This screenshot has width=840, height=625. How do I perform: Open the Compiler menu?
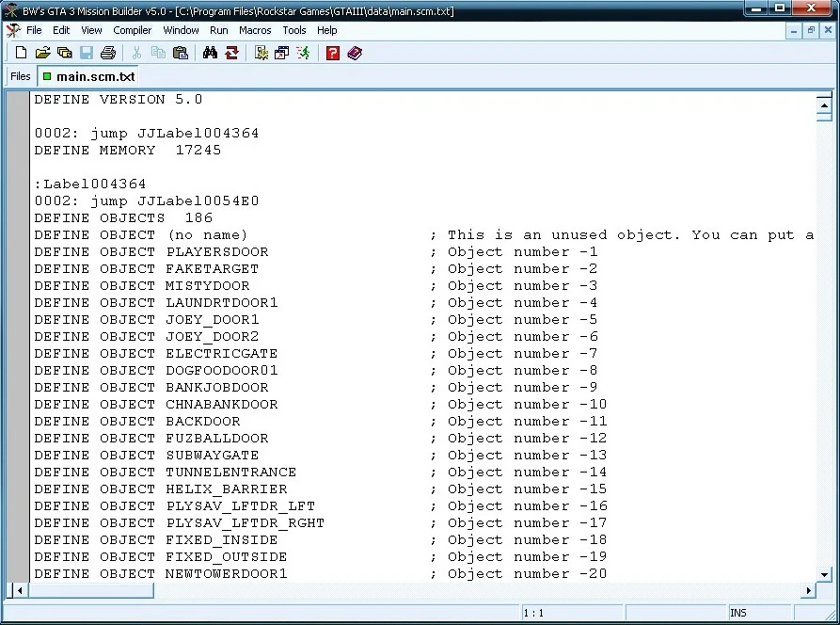132,30
